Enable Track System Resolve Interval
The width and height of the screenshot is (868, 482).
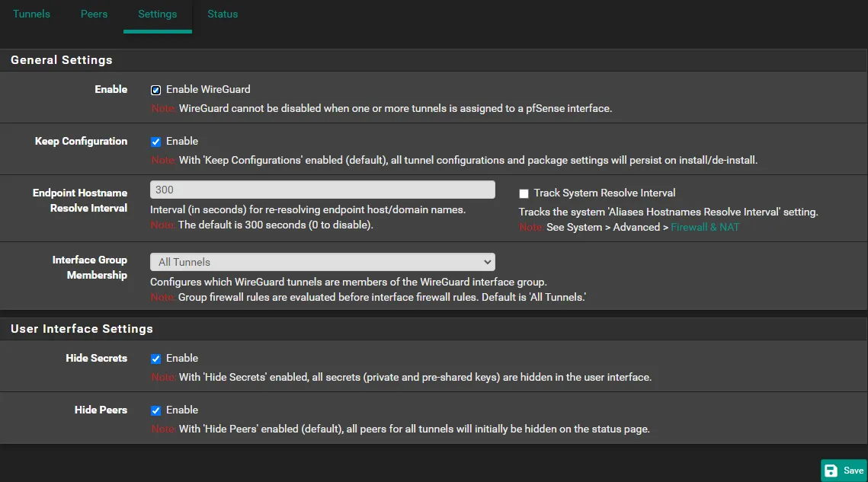coord(524,193)
